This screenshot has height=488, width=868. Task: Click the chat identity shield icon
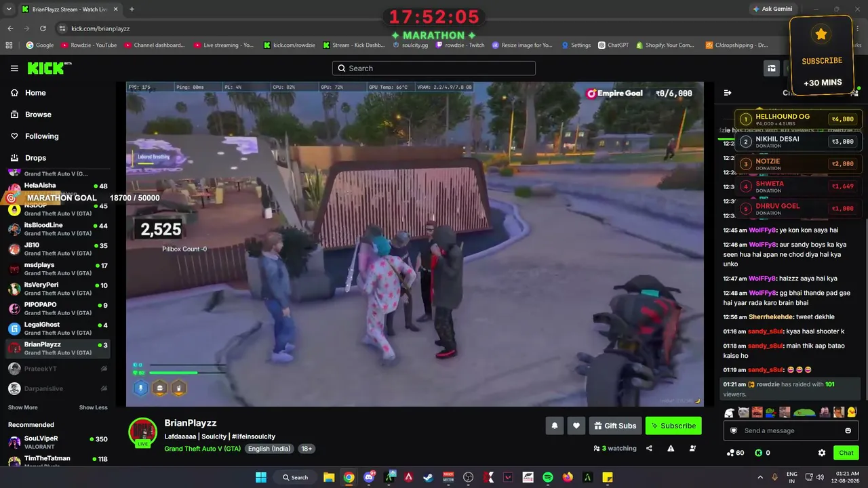(733, 430)
